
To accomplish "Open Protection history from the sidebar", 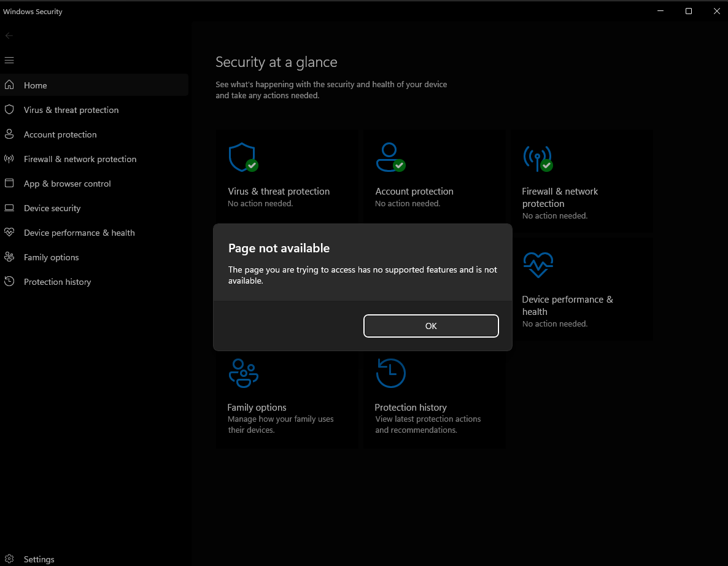I will pyautogui.click(x=95, y=282).
